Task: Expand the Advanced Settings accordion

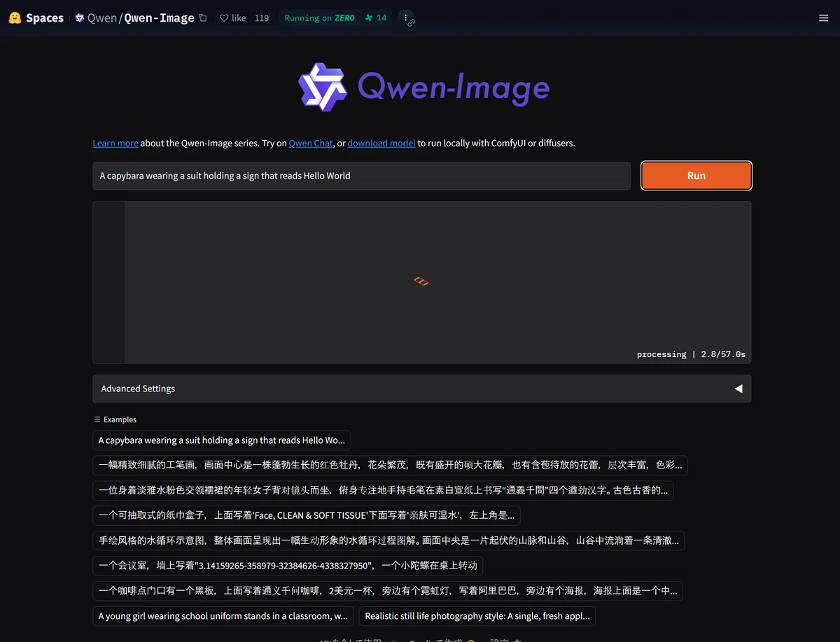Action: [x=421, y=389]
